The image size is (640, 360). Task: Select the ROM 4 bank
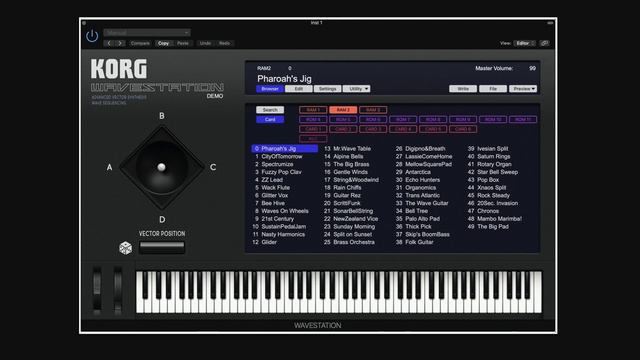click(x=313, y=120)
